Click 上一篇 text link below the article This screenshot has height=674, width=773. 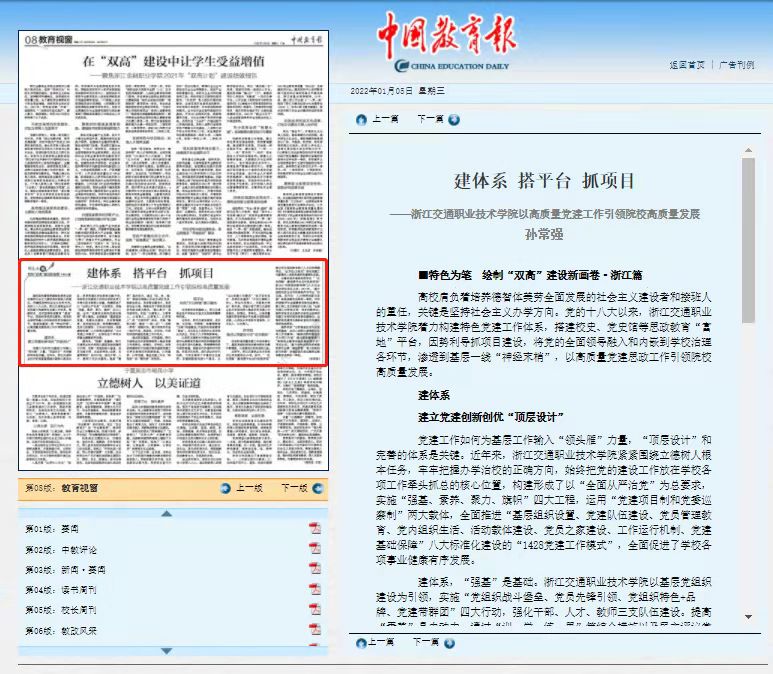point(381,642)
